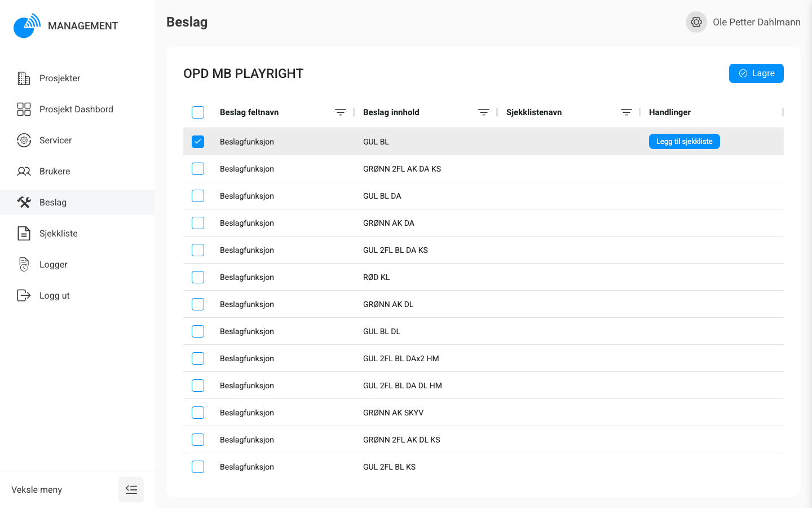Go to the Prosjekt Dashbord page

point(77,110)
